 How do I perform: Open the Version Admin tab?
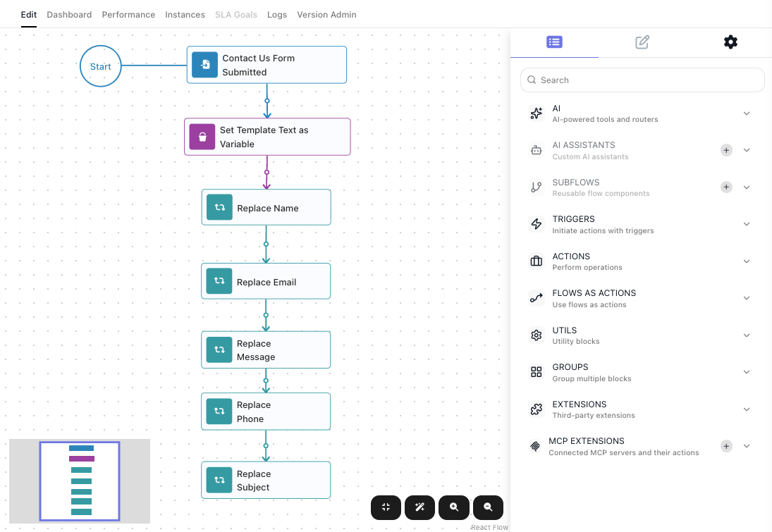(x=326, y=15)
